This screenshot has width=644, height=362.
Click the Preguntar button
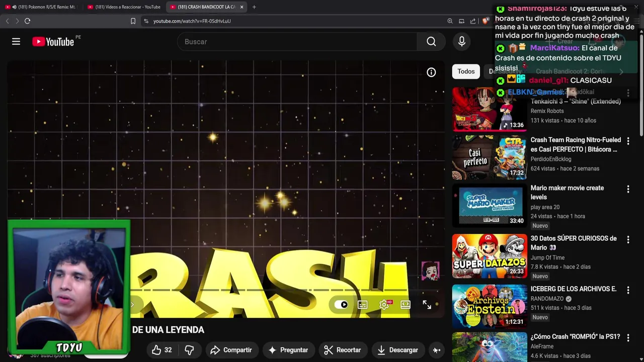(288, 350)
